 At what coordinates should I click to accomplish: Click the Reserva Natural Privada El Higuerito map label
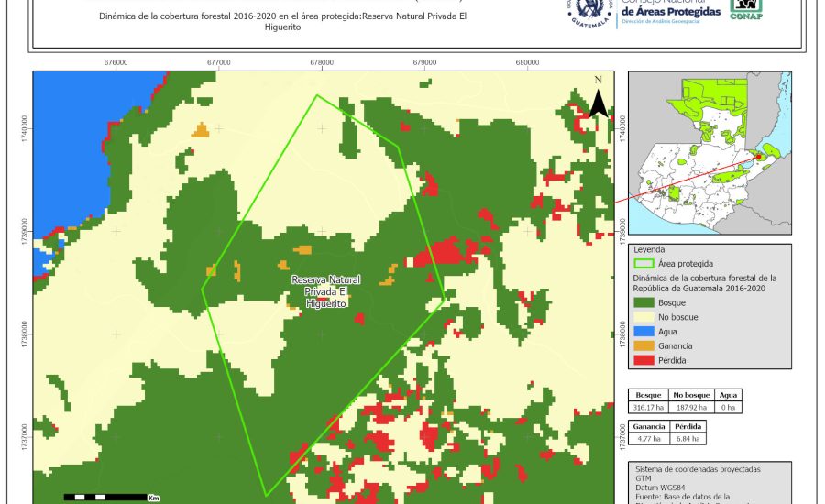point(325,291)
